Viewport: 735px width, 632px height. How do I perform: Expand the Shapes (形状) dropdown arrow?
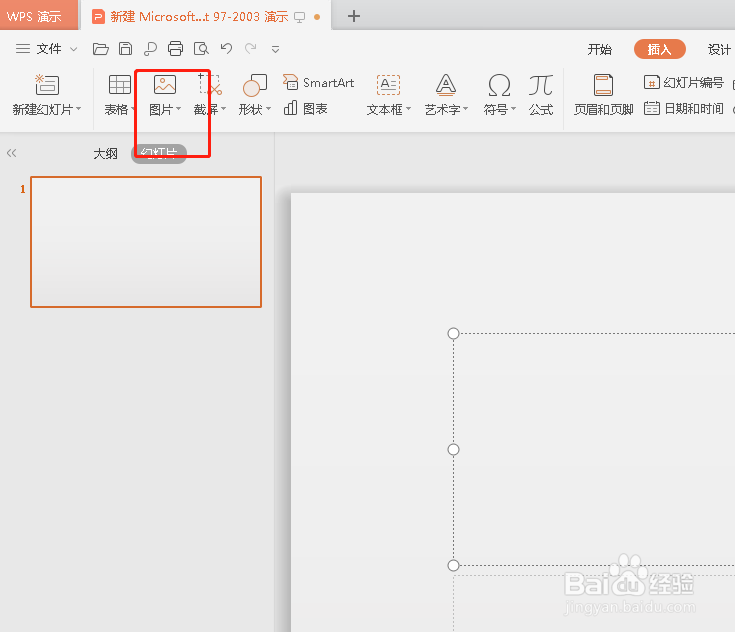click(269, 109)
